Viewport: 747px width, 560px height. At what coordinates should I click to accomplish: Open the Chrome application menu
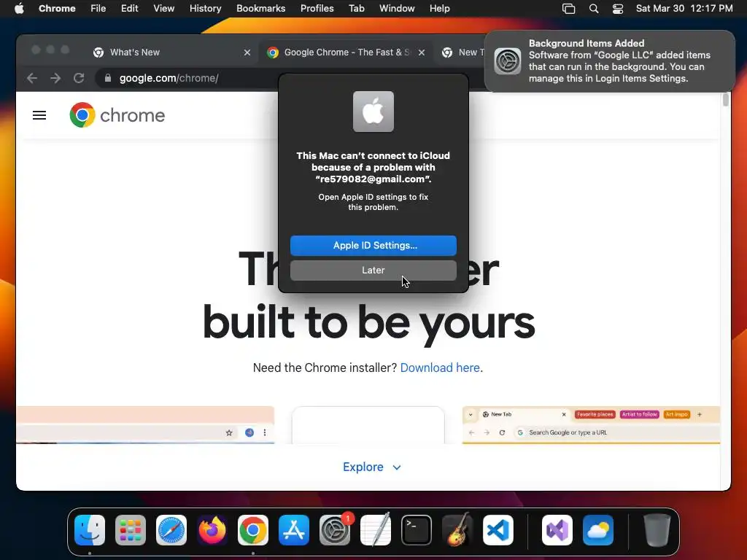[x=57, y=9]
